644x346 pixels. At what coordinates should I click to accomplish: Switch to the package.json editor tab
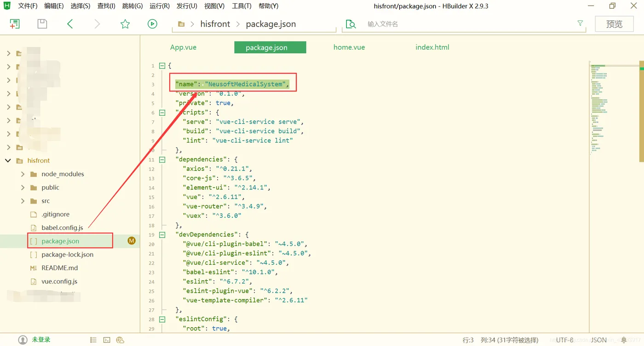tap(270, 47)
